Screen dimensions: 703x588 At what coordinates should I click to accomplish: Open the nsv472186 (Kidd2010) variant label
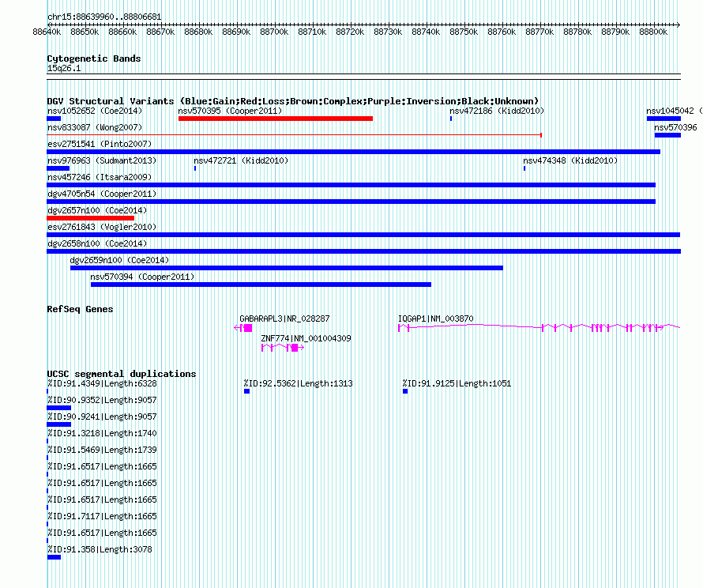pos(497,111)
